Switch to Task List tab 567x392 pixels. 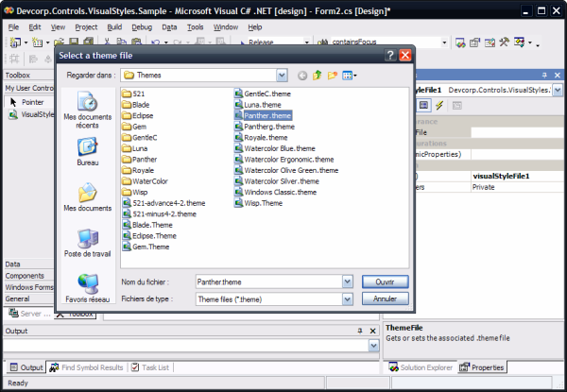[150, 367]
